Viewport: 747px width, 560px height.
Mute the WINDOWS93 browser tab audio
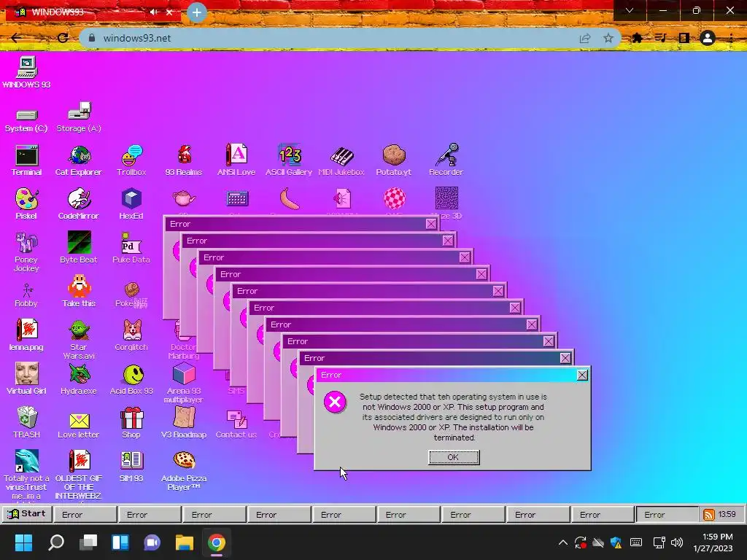[153, 12]
